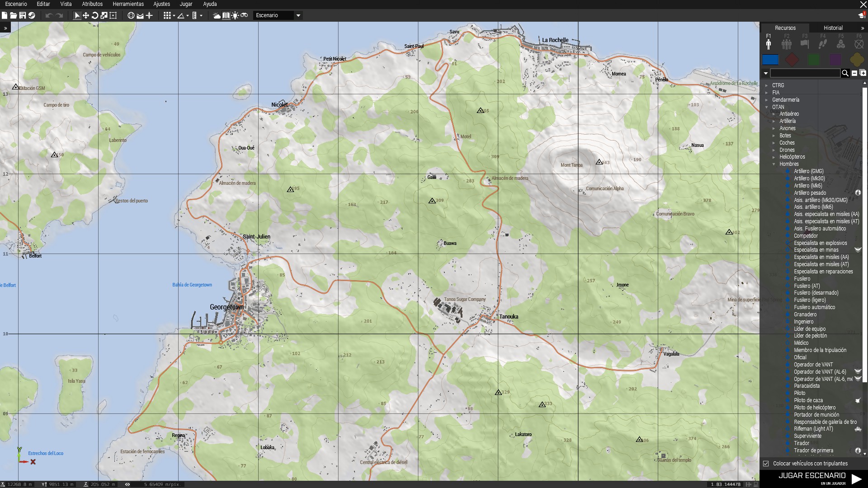Screen dimensions: 868x488
Task: Open the Herramientas menu
Action: tap(128, 4)
